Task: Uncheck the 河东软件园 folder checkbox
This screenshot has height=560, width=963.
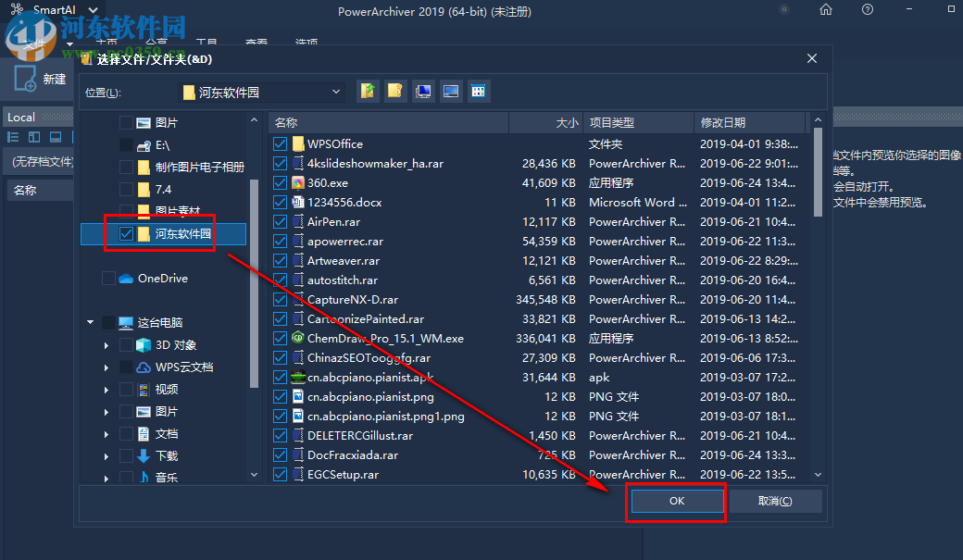Action: pos(125,233)
